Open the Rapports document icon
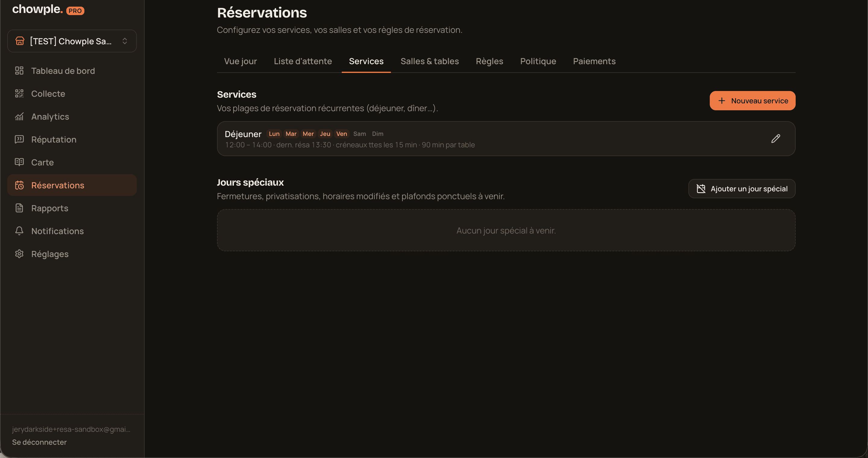Screen dimensions: 868x458 click(x=19, y=208)
